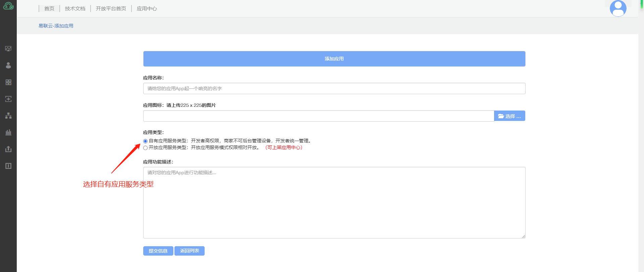
Task: Click the green cloud logo icon
Action: (8, 6)
